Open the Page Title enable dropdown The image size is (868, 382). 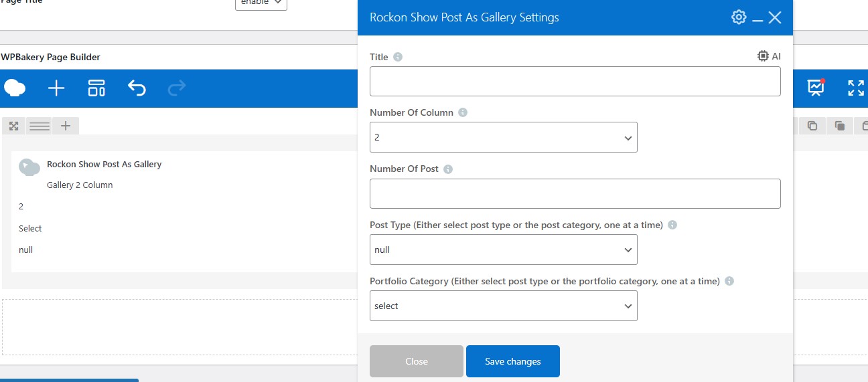pos(261,3)
